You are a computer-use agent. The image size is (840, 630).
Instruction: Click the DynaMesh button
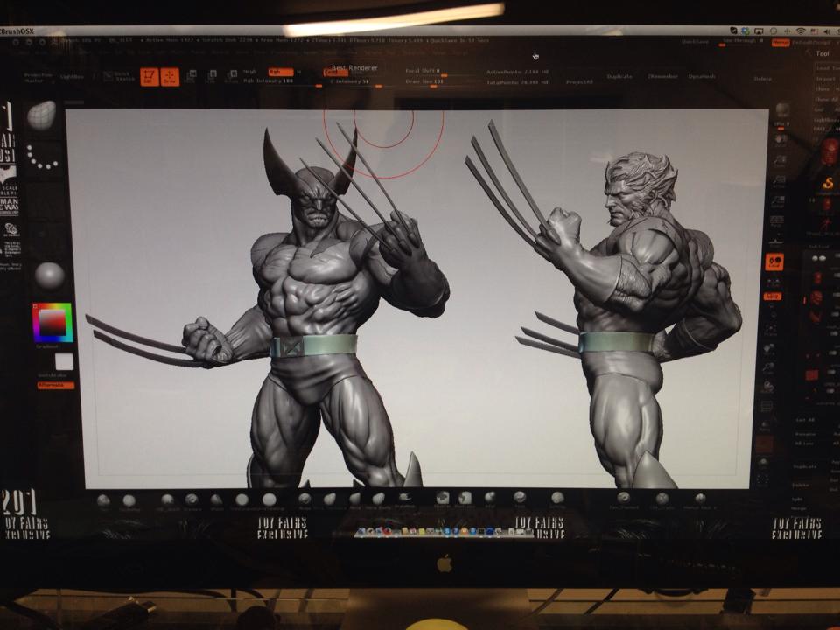point(702,77)
